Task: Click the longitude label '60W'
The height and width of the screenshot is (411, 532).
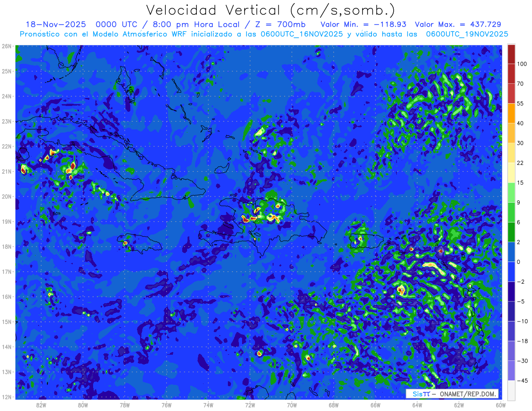Action: tap(501, 405)
